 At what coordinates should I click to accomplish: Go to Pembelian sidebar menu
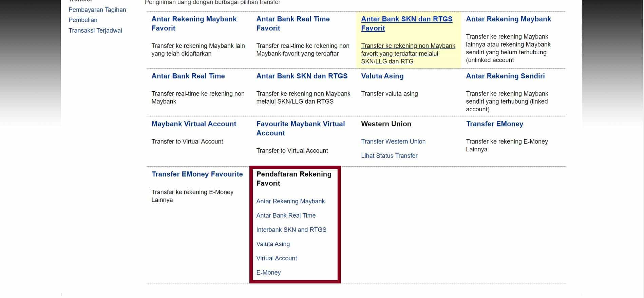pos(83,20)
